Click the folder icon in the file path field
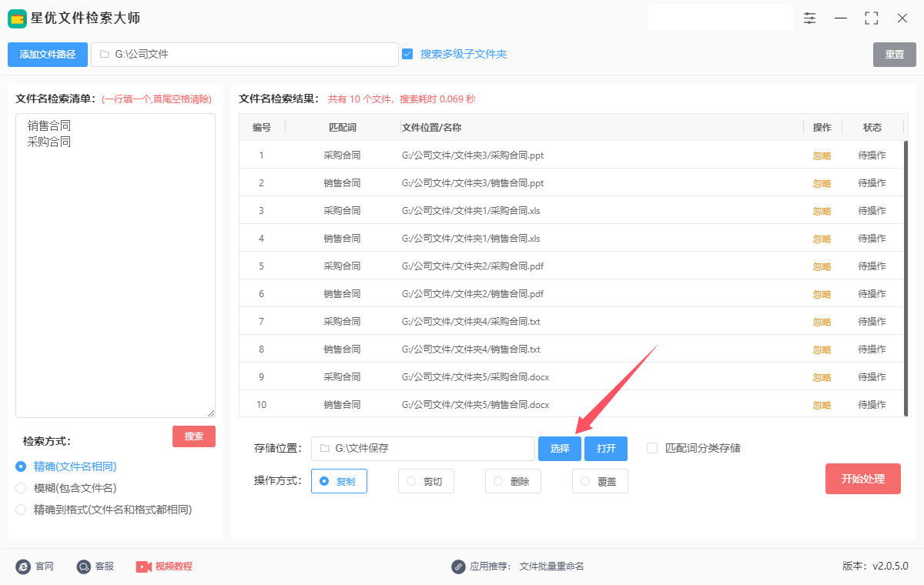Screen dimensions: 924x585 click(104, 55)
